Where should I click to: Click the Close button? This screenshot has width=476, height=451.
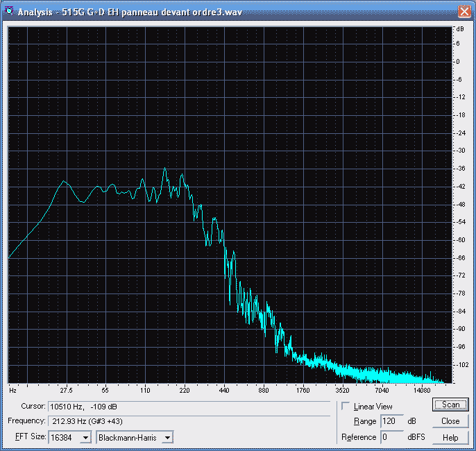[x=450, y=421]
